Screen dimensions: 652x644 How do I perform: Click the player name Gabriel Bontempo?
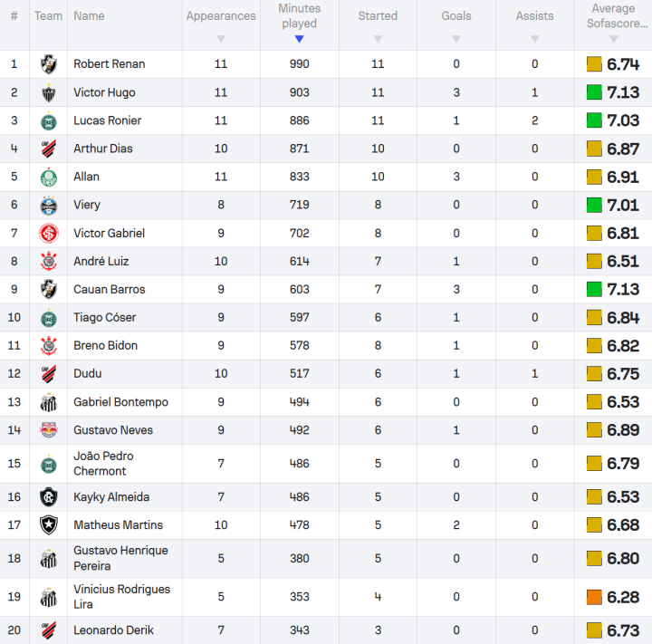pos(120,402)
